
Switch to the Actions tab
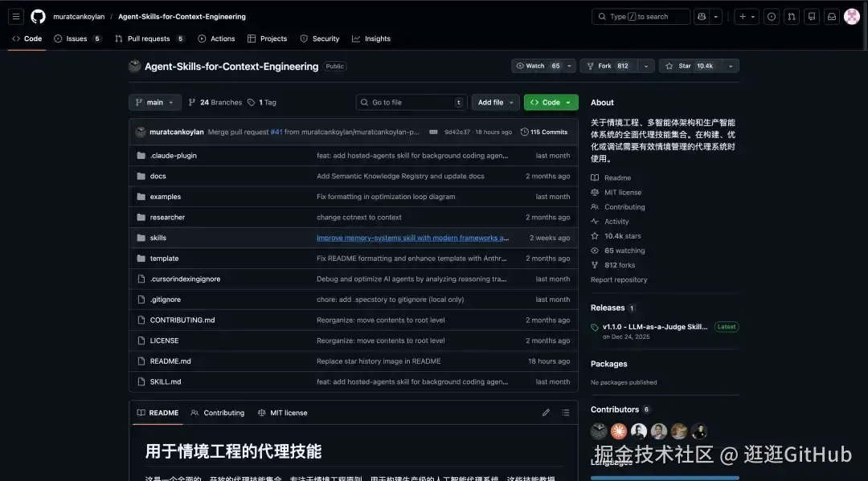[x=216, y=39]
